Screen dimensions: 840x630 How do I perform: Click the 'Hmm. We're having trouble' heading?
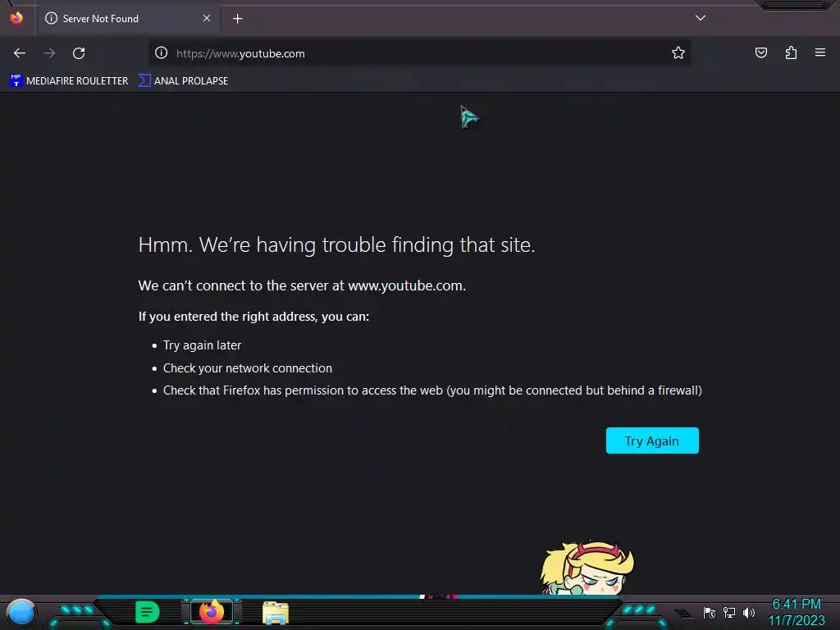pyautogui.click(x=336, y=244)
